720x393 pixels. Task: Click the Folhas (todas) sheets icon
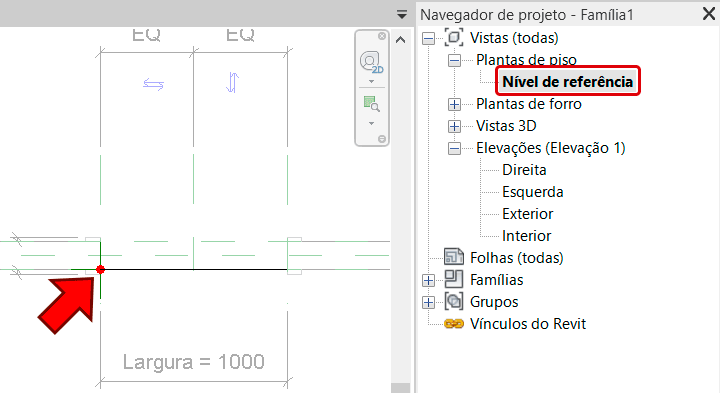(454, 257)
